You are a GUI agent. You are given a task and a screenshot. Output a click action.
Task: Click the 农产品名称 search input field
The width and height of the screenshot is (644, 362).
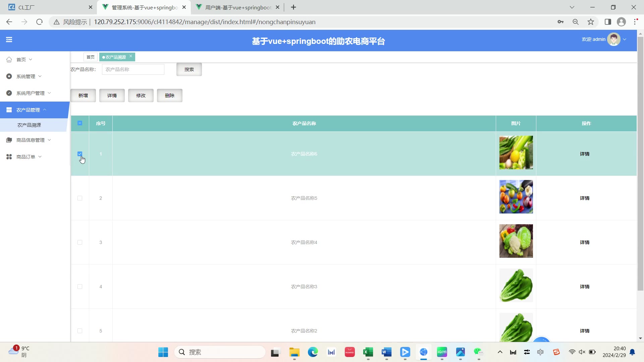coord(133,69)
